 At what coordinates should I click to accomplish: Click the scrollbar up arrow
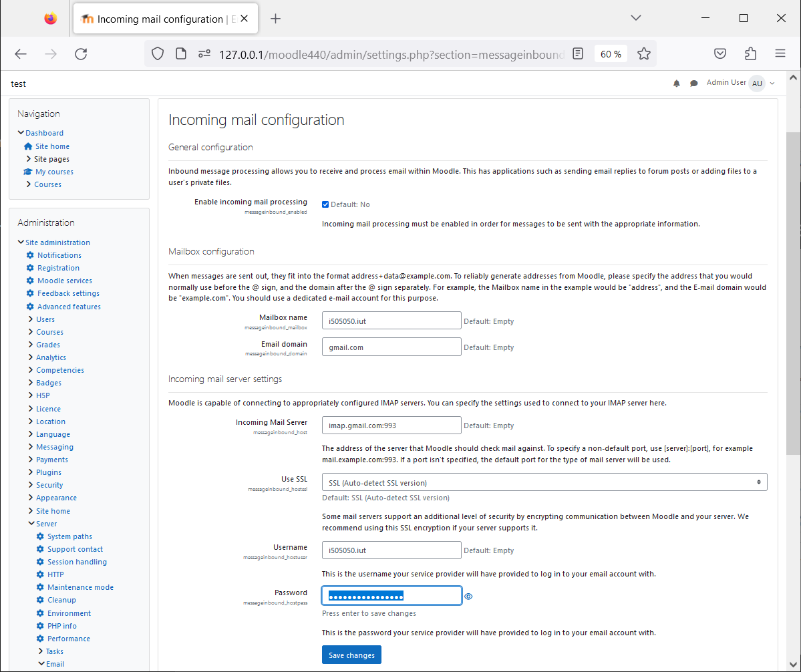pos(794,77)
